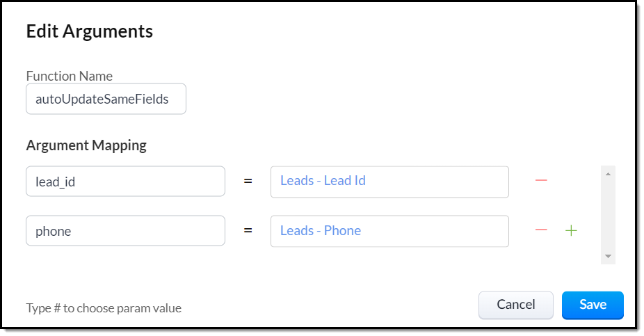The width and height of the screenshot is (644, 336).
Task: Click the Function Name label
Action: (x=70, y=76)
